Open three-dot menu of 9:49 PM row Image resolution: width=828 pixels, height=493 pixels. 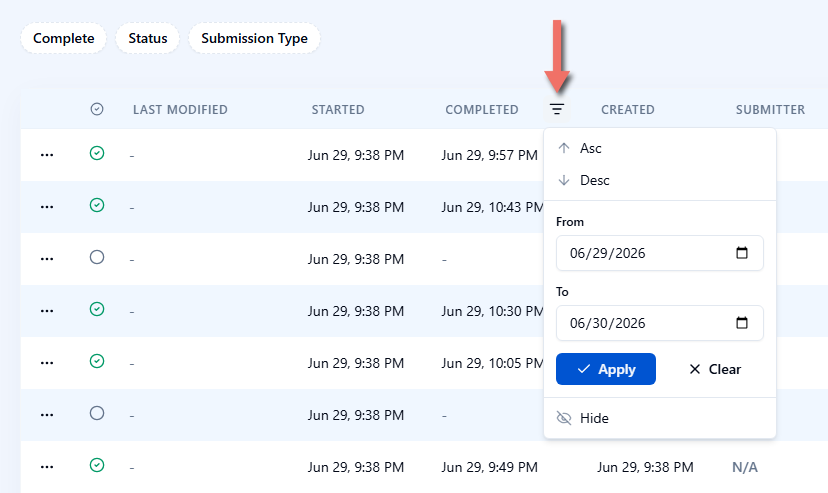(47, 467)
